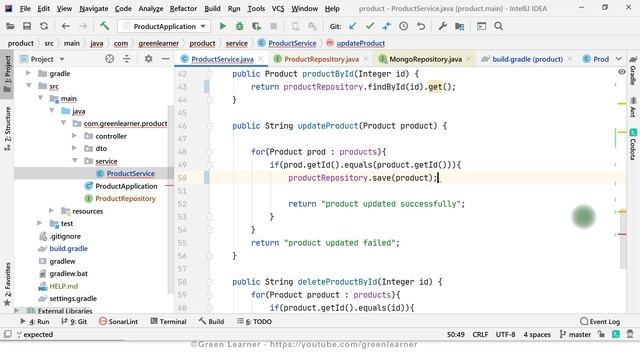Expand the dto package
The height and width of the screenshot is (360, 640).
pyautogui.click(x=75, y=148)
